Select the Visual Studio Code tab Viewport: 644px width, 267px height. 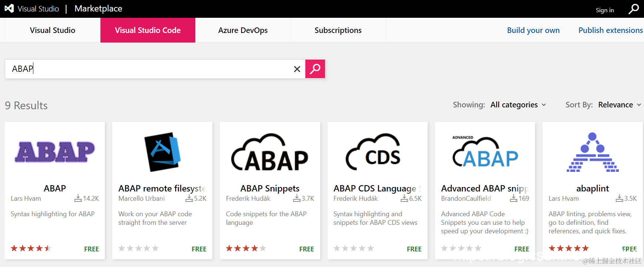148,30
